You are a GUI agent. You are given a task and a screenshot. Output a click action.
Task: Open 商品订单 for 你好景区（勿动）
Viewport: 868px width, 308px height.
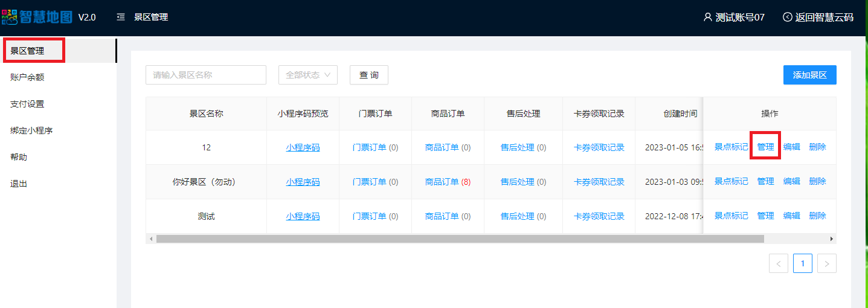442,182
